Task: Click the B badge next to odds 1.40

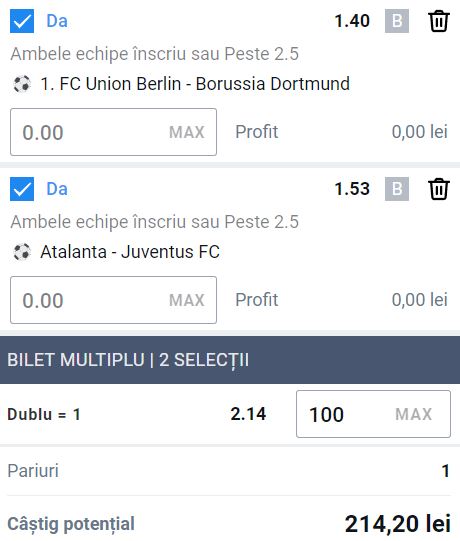Action: point(397,21)
